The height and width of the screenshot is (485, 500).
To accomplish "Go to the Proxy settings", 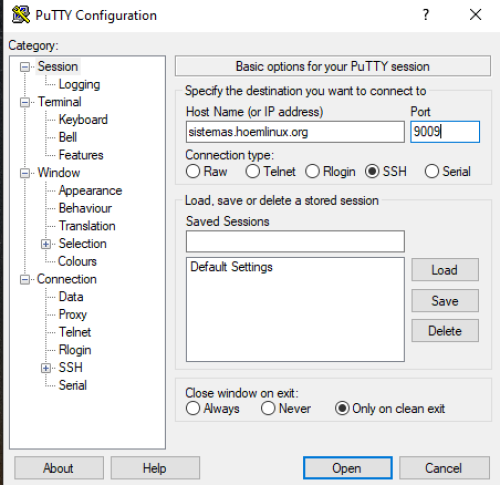I will [73, 314].
